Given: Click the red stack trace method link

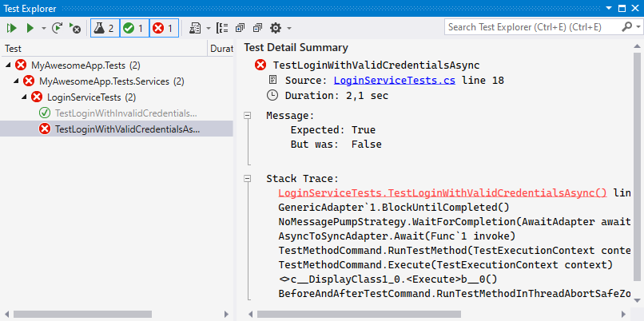Looking at the screenshot, I should point(443,193).
